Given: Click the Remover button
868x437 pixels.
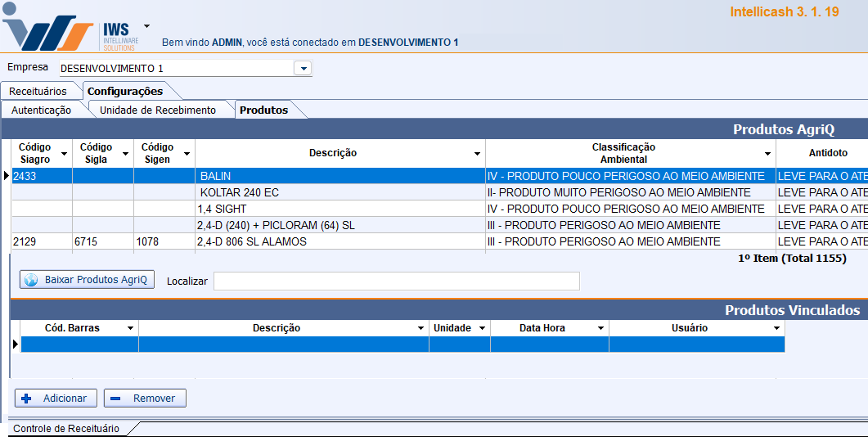Looking at the screenshot, I should pos(145,399).
